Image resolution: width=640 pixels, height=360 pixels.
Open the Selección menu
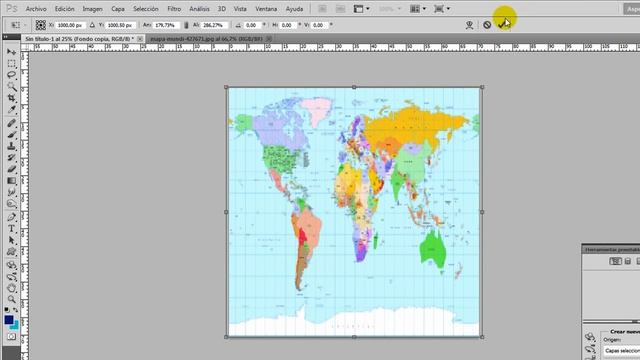tap(146, 9)
